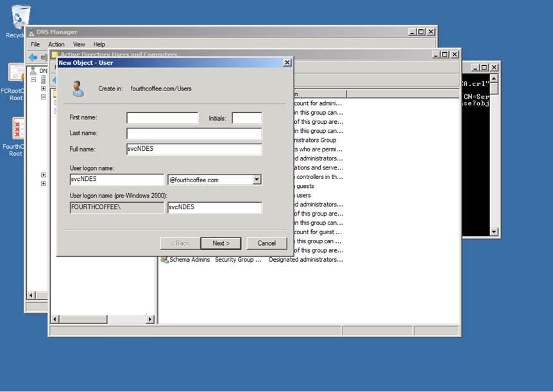Open the Help menu in DNS Manager
Viewport: 553px width, 392px height.
click(99, 44)
